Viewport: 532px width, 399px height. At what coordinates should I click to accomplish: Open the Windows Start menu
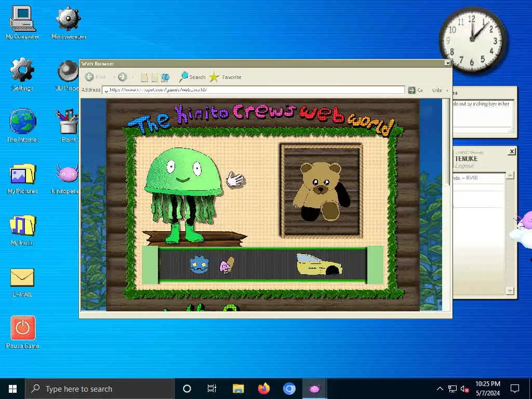[12, 389]
